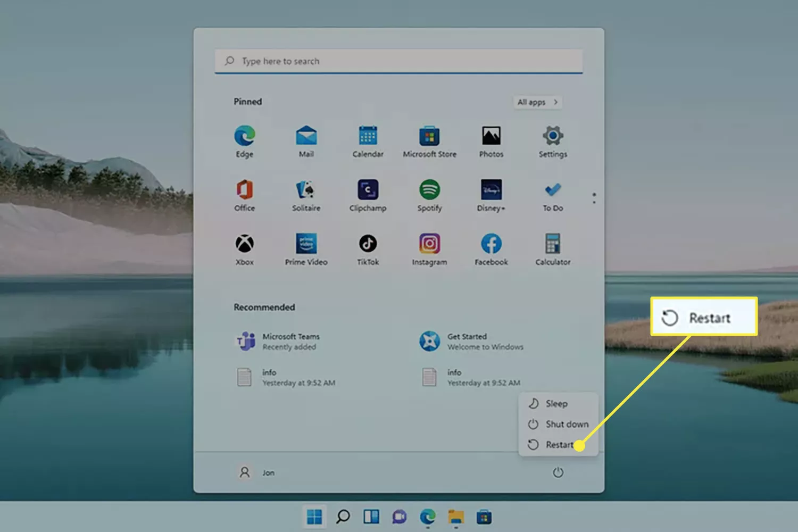Open the info file under Microsoft Teams
The image size is (798, 532).
pyautogui.click(x=286, y=377)
